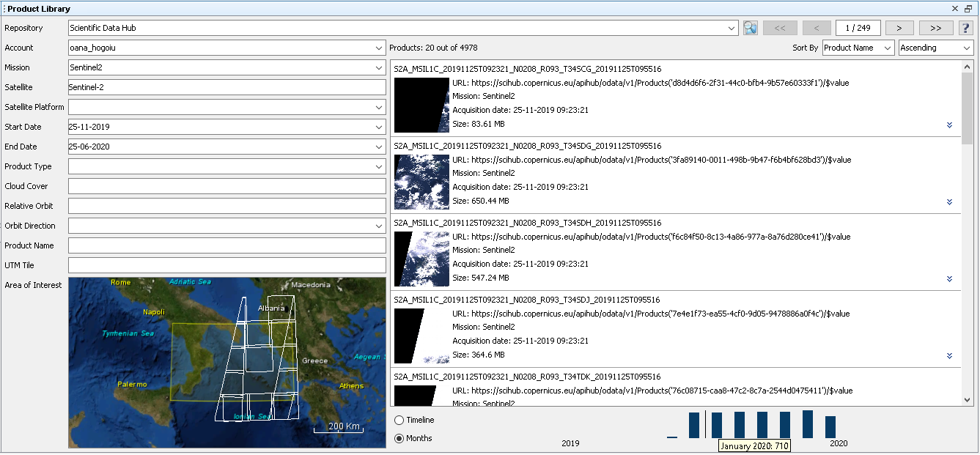Expand details of the T34SDG product
Image resolution: width=980 pixels, height=455 pixels.
click(950, 202)
